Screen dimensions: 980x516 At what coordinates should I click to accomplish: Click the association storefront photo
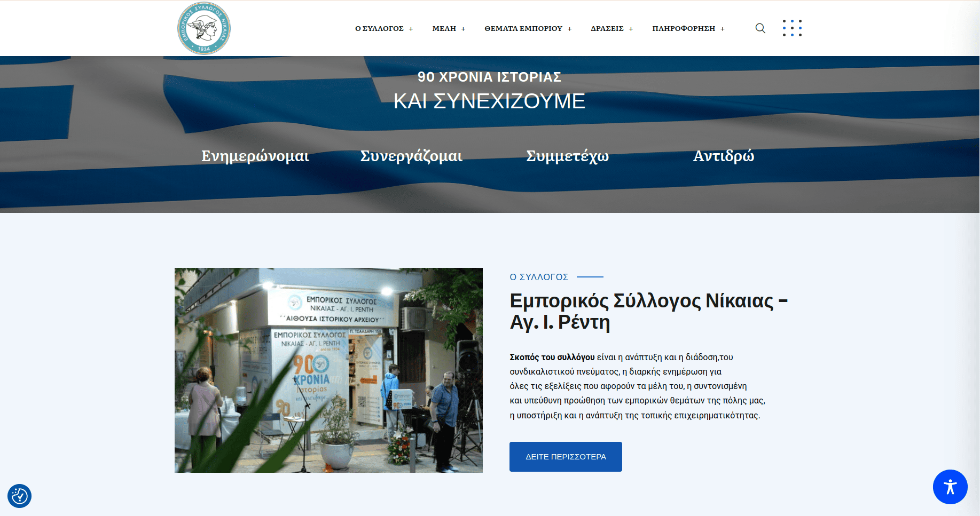(x=328, y=370)
